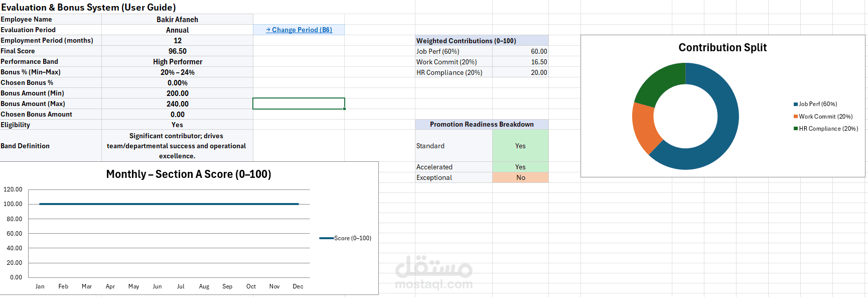The image size is (868, 297).
Task: Select the green HR Compliance donut segment
Action: pos(656,80)
